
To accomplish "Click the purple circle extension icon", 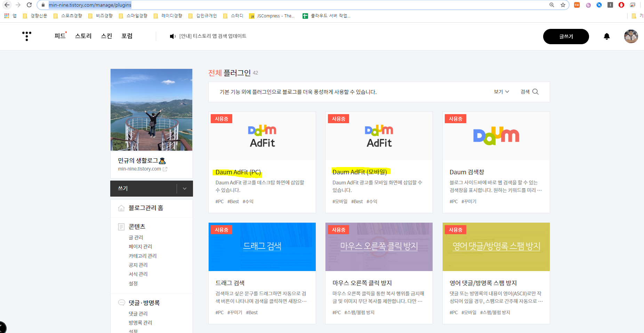I will [x=588, y=5].
